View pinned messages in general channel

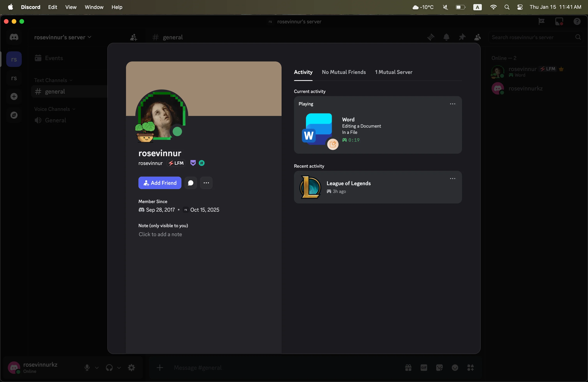[462, 37]
